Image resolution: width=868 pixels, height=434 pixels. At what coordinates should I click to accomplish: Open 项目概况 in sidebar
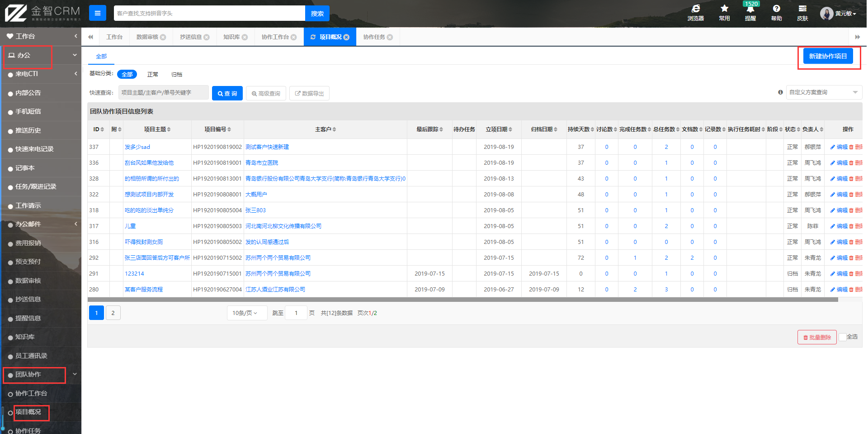(x=28, y=412)
